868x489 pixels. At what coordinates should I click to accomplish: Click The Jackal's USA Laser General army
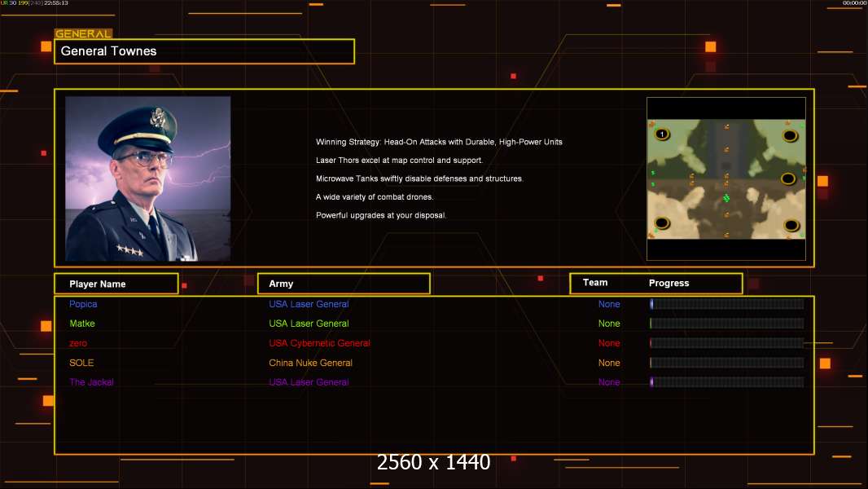click(309, 382)
